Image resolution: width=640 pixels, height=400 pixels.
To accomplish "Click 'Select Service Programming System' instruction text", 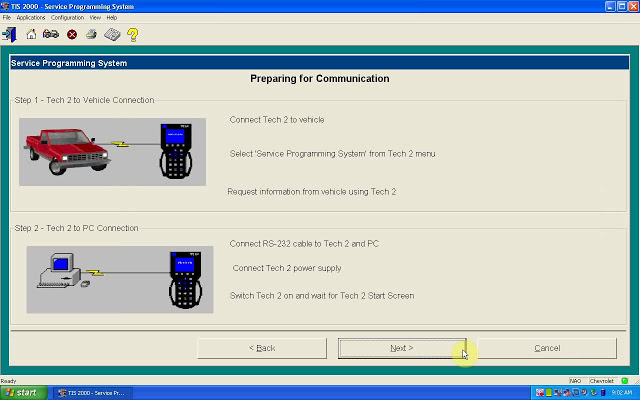I will [332, 154].
